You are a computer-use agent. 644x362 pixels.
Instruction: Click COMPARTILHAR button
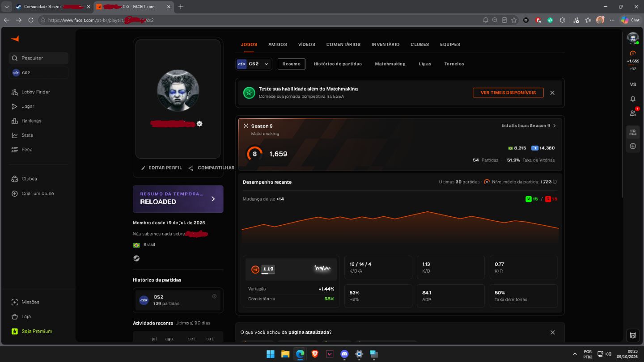211,168
